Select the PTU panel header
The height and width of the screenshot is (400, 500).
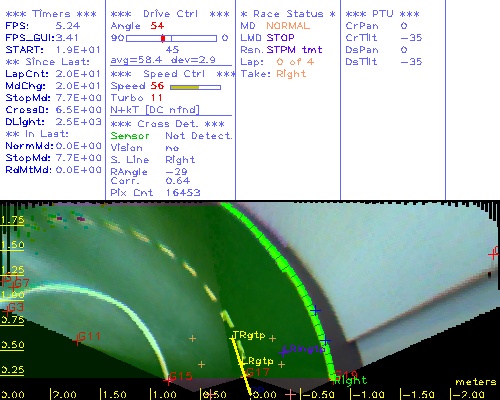[x=382, y=14]
